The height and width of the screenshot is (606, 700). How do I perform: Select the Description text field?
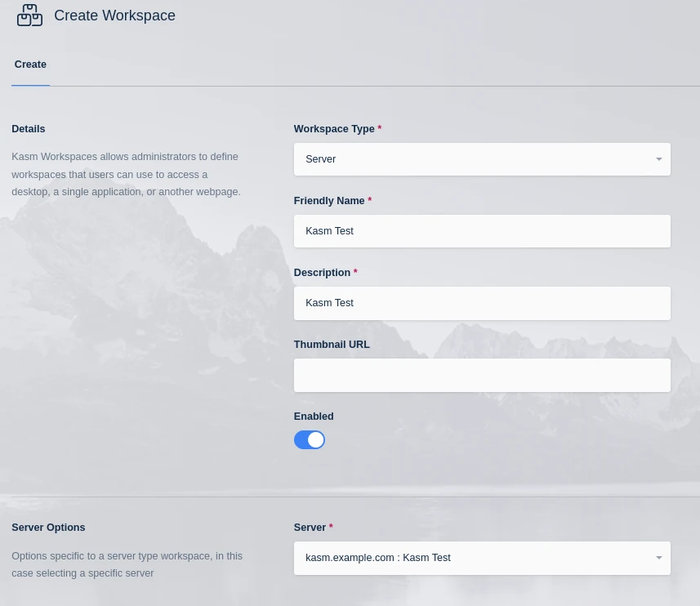(482, 303)
